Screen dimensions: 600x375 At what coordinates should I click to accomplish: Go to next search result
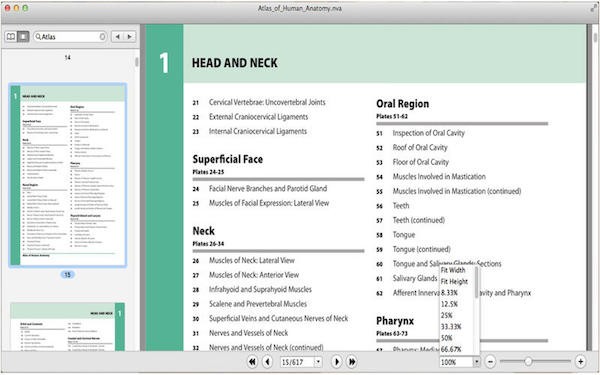(130, 37)
